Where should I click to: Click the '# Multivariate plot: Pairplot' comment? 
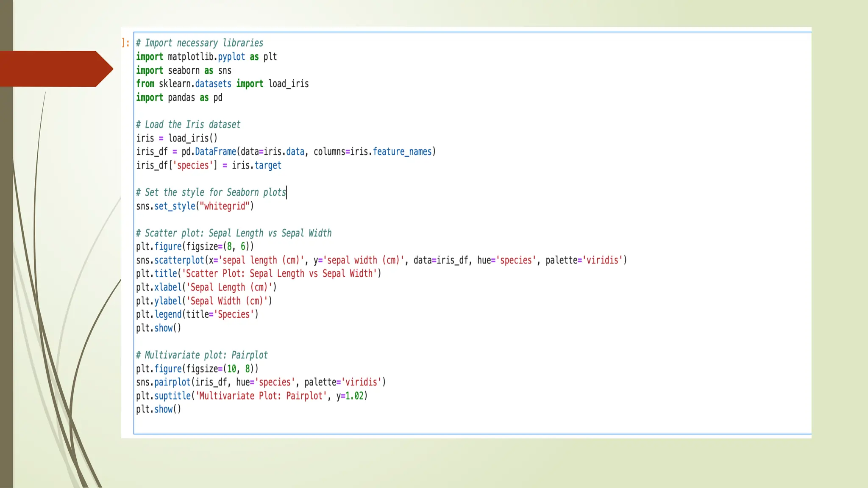click(x=202, y=355)
